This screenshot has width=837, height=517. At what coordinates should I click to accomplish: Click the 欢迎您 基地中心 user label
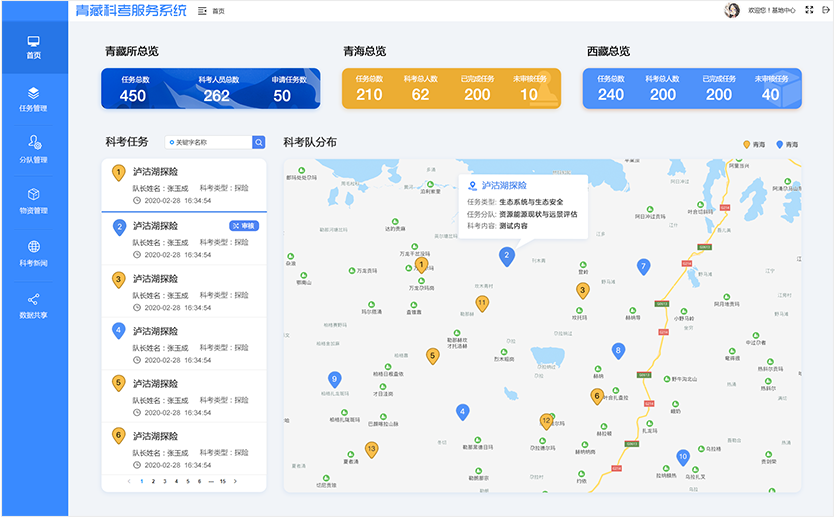[x=771, y=11]
